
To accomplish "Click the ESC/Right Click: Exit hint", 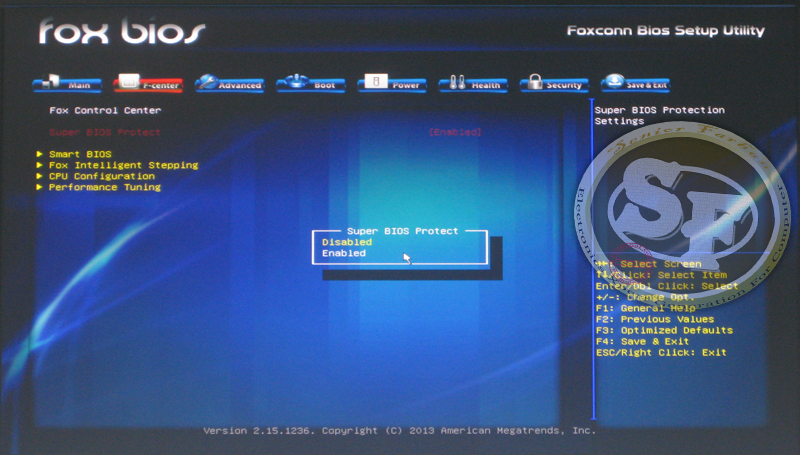I will point(661,352).
